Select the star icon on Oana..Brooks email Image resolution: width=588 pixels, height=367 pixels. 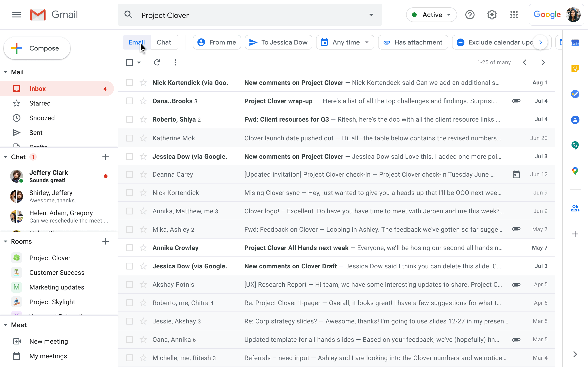click(x=143, y=101)
